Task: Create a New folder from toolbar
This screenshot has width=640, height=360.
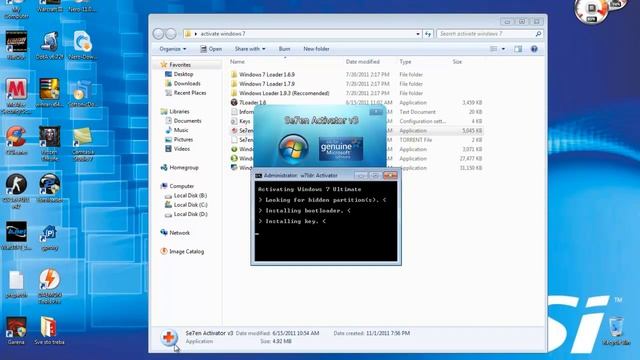Action: coord(316,49)
